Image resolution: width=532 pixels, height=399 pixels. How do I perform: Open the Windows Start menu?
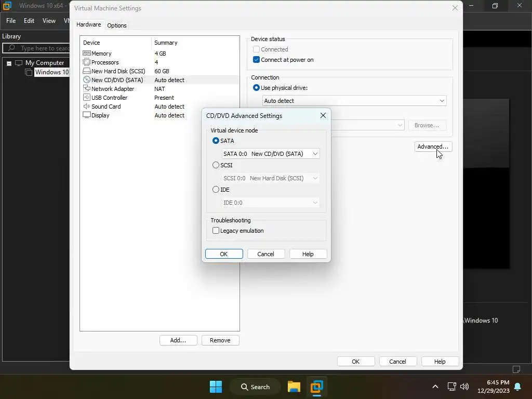pos(216,387)
